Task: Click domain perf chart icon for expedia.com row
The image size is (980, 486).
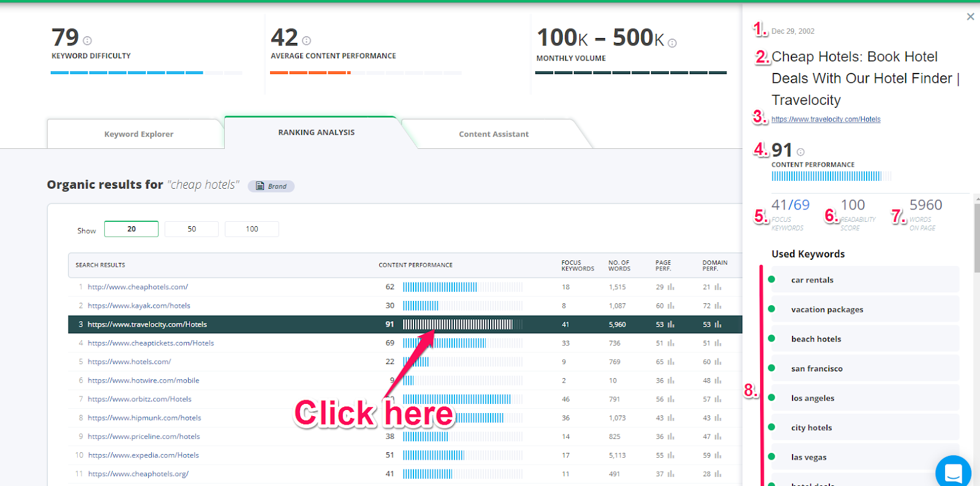Action: coord(718,455)
